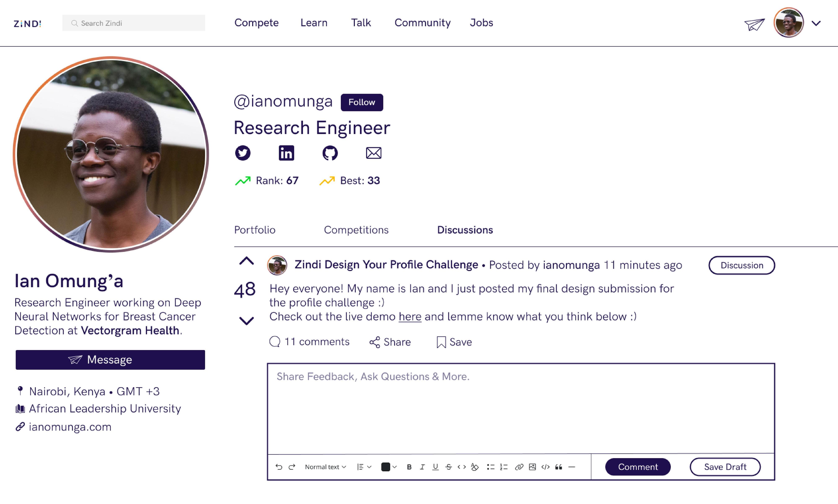Open messages via paper plane icon
Viewport: 838px width, 504px height.
pos(754,24)
